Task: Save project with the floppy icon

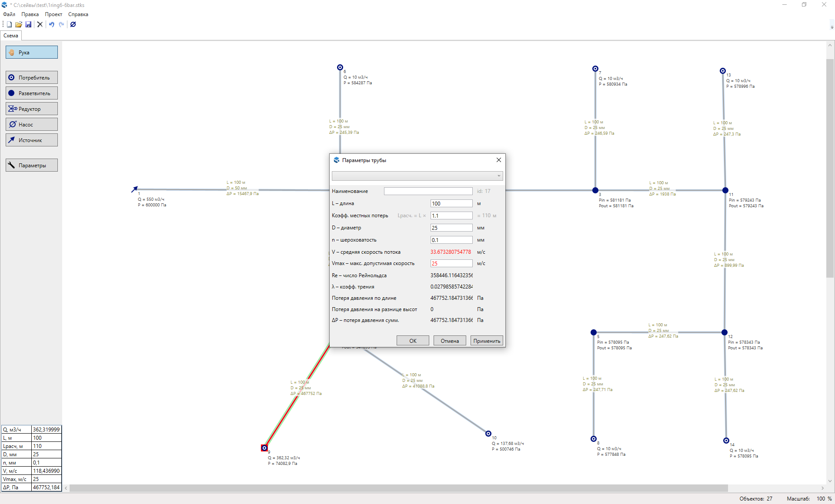Action: (x=28, y=24)
